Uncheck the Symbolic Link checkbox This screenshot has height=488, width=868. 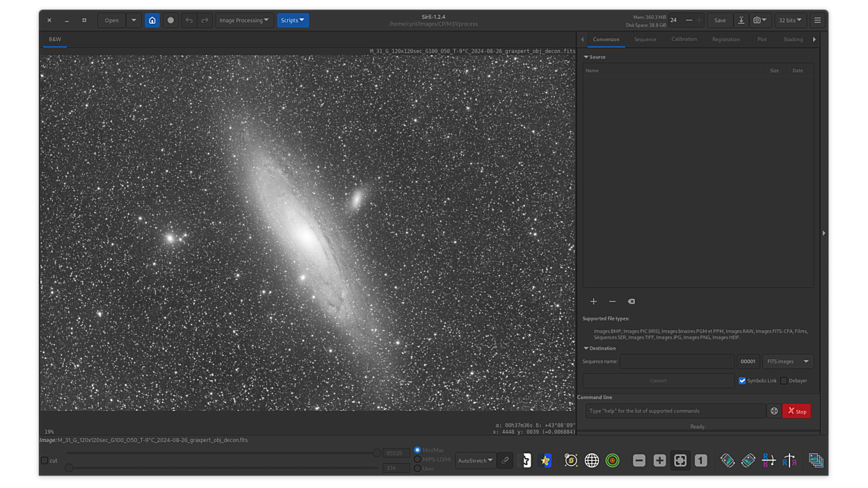(x=742, y=381)
